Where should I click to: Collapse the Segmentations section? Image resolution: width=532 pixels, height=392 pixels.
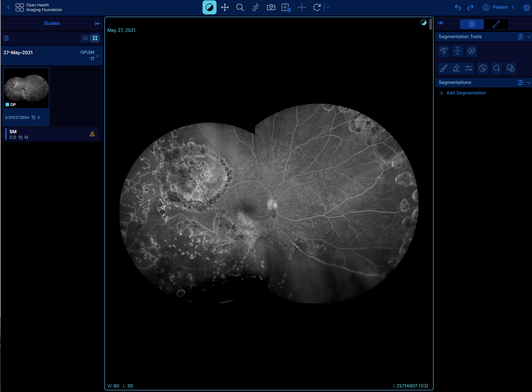click(529, 83)
